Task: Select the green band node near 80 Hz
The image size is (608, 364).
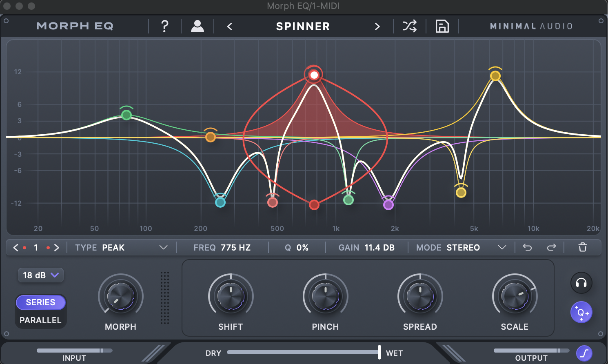Action: 126,115
